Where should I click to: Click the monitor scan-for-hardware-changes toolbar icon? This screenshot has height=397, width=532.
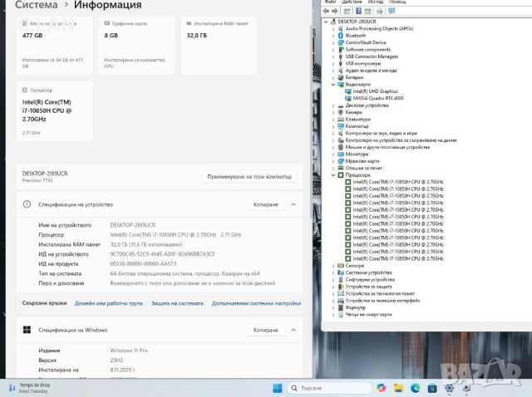tap(392, 11)
